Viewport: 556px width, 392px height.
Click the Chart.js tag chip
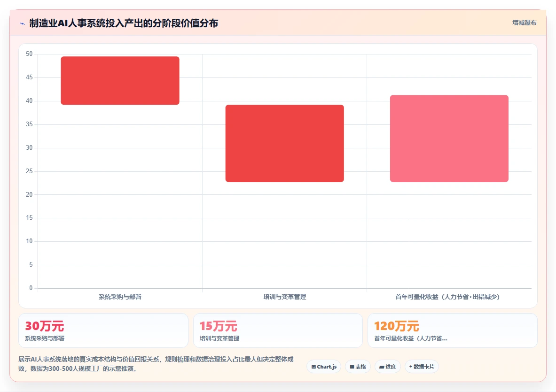(324, 367)
